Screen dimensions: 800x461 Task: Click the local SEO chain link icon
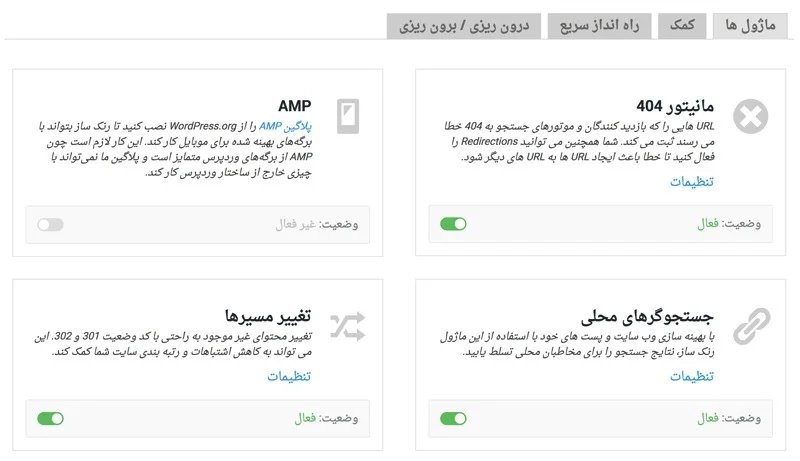tap(752, 326)
